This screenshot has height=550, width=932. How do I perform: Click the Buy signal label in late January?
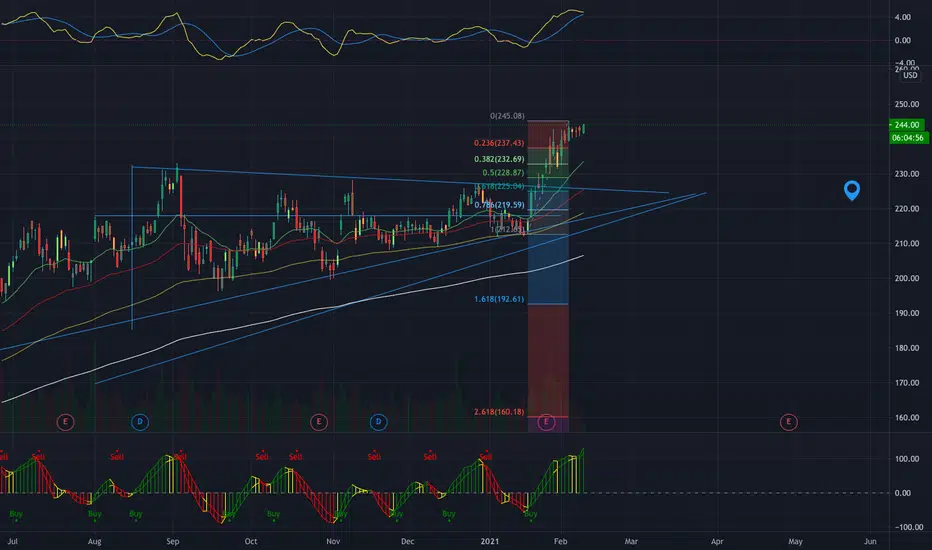[531, 514]
